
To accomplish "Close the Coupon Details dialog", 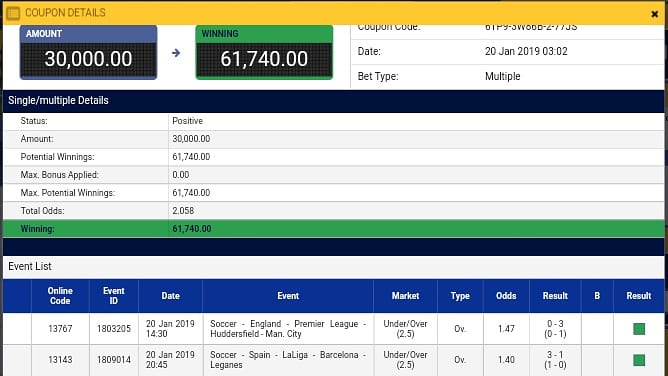I will click(x=654, y=14).
